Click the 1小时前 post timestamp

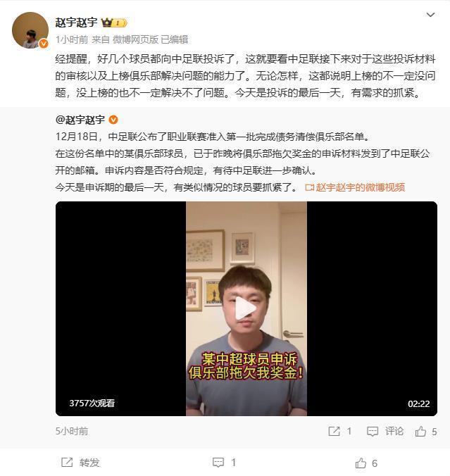72,39
